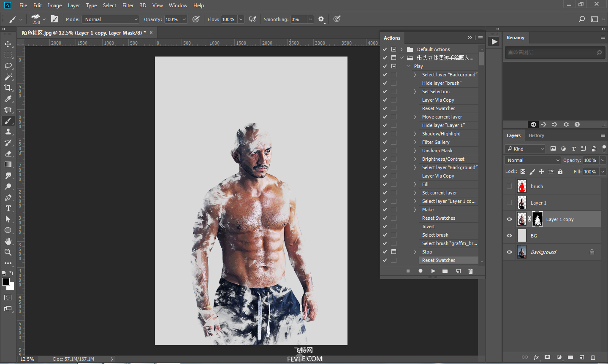The image size is (608, 364).
Task: Click the smoothing options gear icon
Action: (321, 19)
